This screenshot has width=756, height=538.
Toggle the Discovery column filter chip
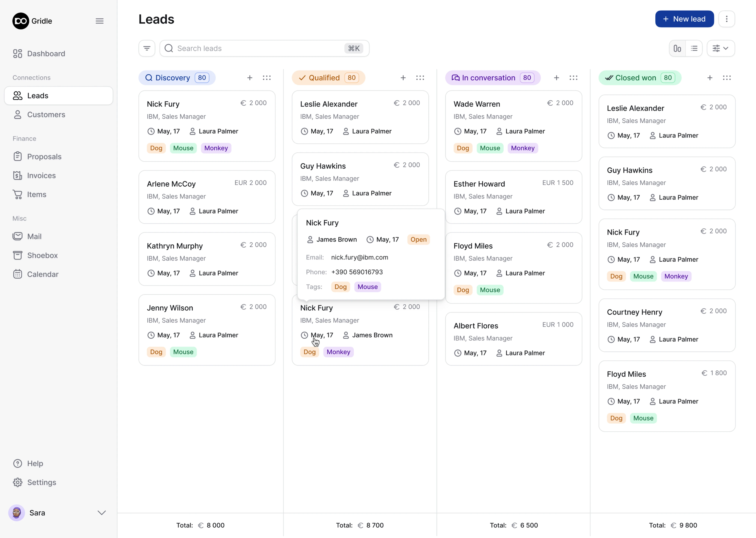tap(177, 78)
